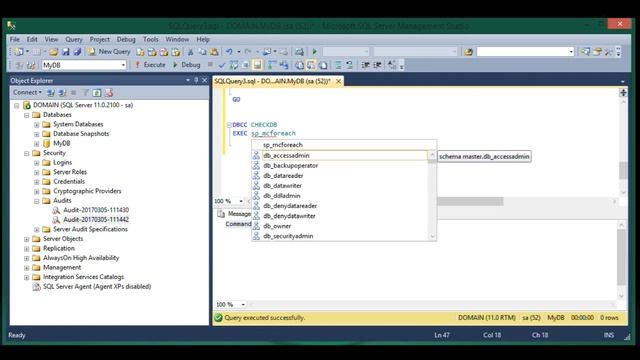The width and height of the screenshot is (640, 360).
Task: Click the Find in Files icon
Action: point(468,52)
